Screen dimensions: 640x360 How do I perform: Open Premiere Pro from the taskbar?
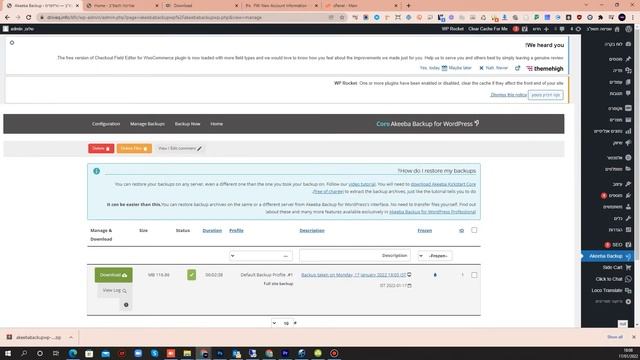pos(285,353)
